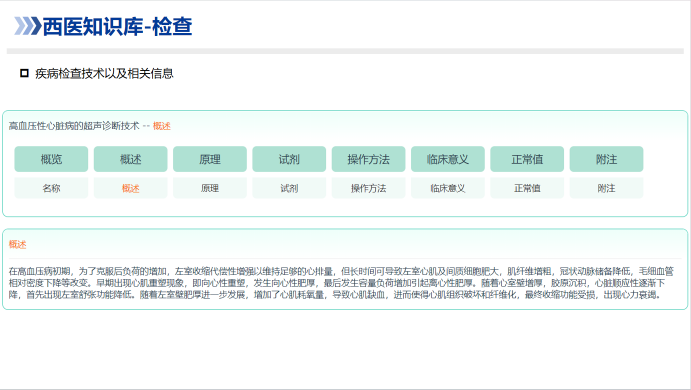Click the orange 概述 sub-item button
The width and height of the screenshot is (691, 390).
pyautogui.click(x=130, y=188)
